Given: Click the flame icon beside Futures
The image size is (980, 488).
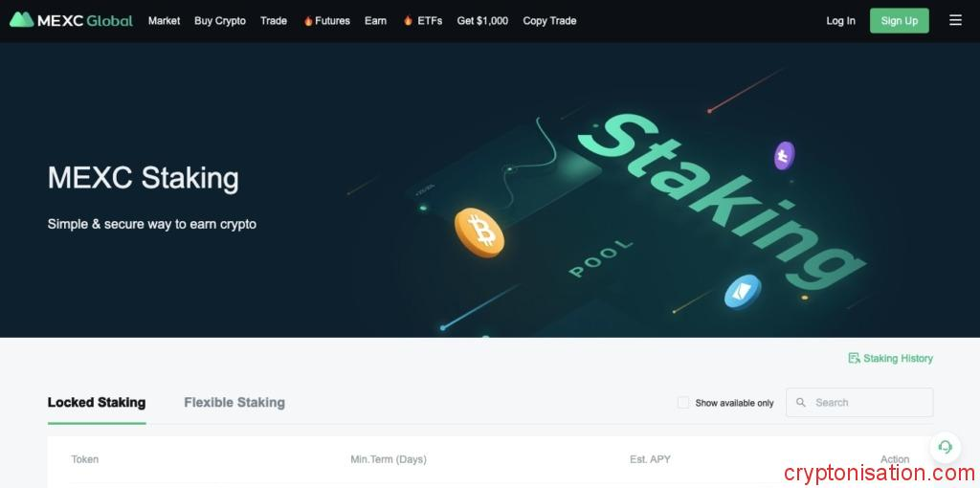Looking at the screenshot, I should 308,21.
